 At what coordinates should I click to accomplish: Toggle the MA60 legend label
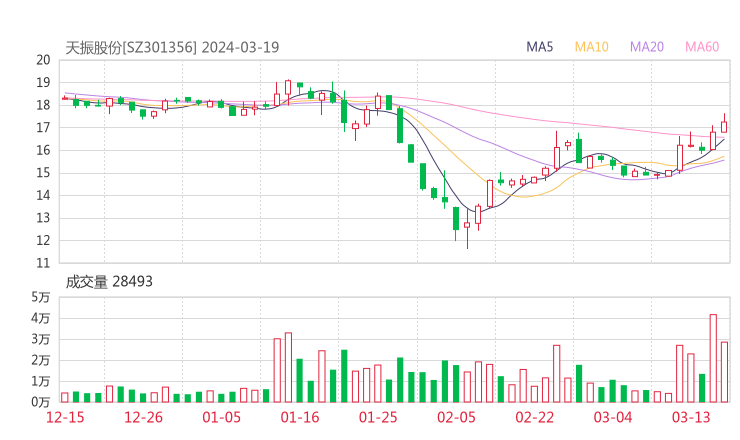(702, 47)
